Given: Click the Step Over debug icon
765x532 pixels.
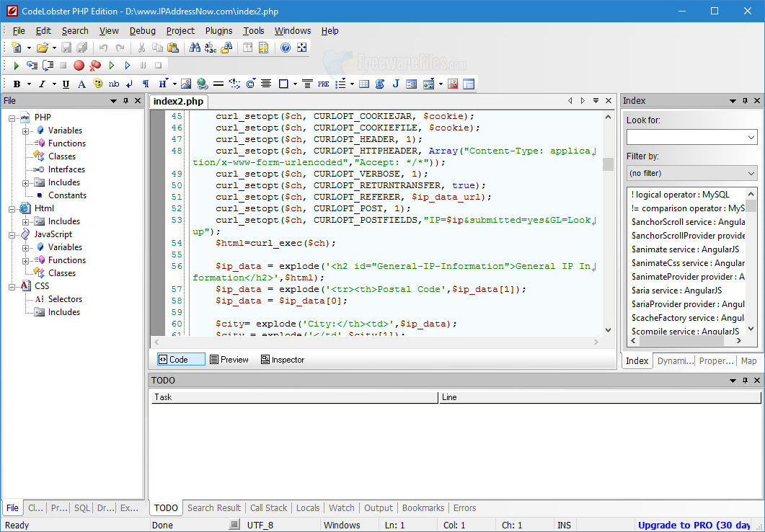Looking at the screenshot, I should pyautogui.click(x=48, y=66).
